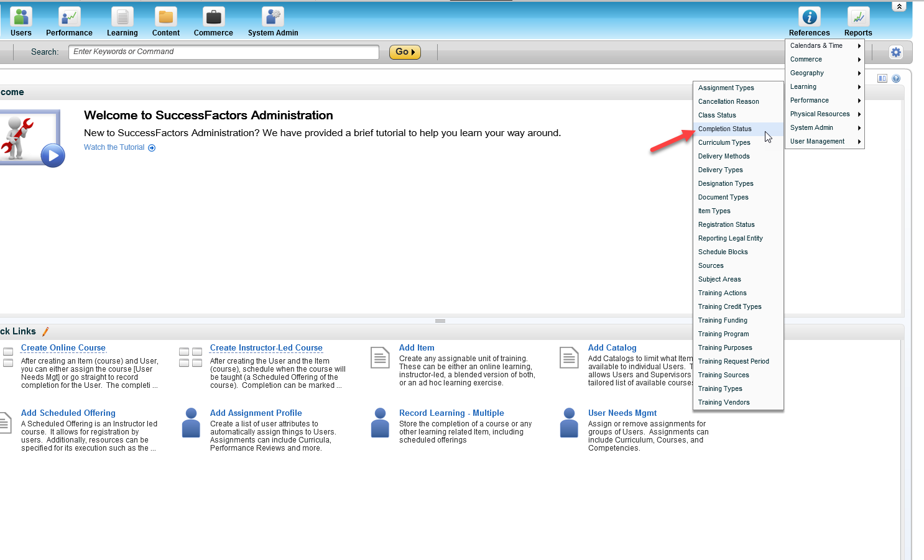924x560 pixels.
Task: Open the System Admin icon
Action: 273,17
